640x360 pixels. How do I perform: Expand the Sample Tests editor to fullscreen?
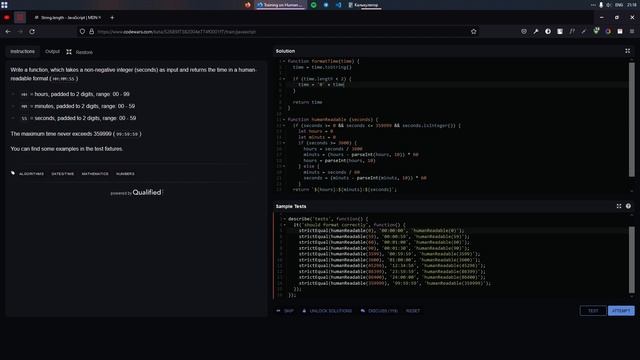619,206
